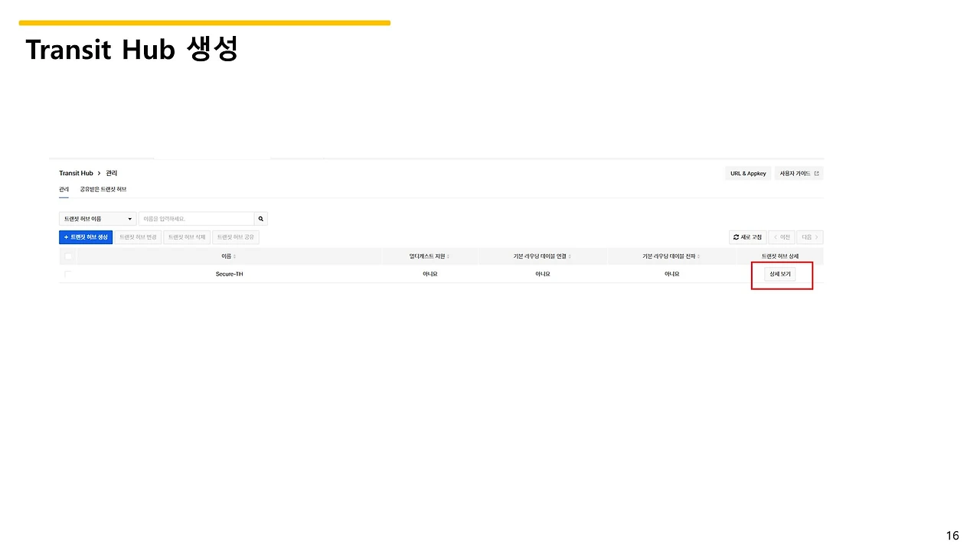Viewport: 980px width, 551px height.
Task: Click 아니요 under 기본 라우팅 테이블 연결
Action: [542, 274]
